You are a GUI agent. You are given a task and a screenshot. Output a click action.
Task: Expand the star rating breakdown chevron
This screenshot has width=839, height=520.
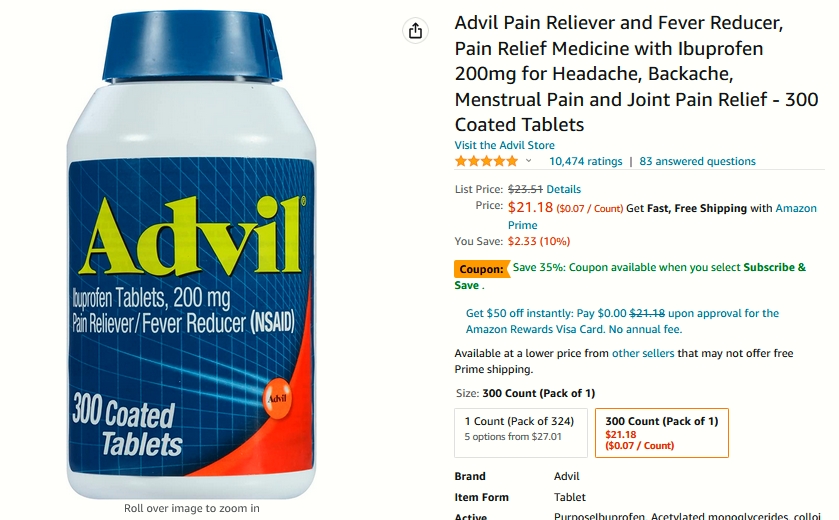click(x=529, y=160)
